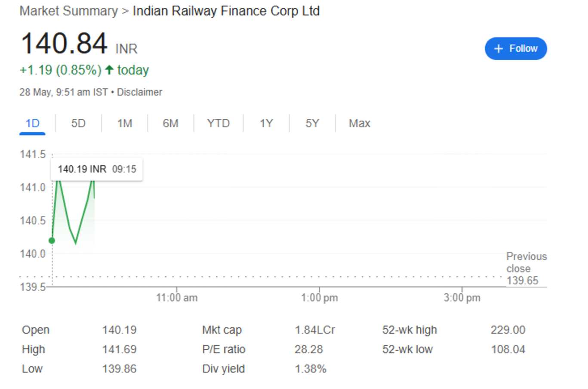The height and width of the screenshot is (389, 588).
Task: Open the 1M price view
Action: [x=123, y=123]
